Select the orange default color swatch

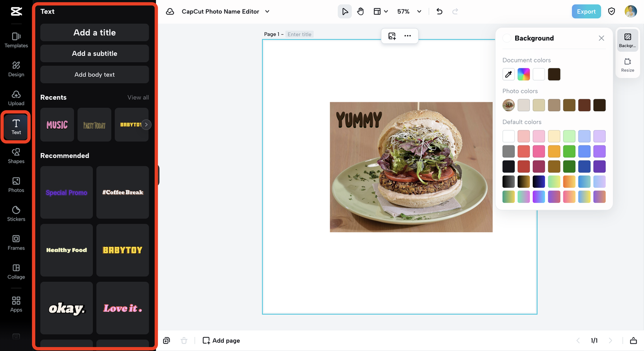[x=554, y=152]
